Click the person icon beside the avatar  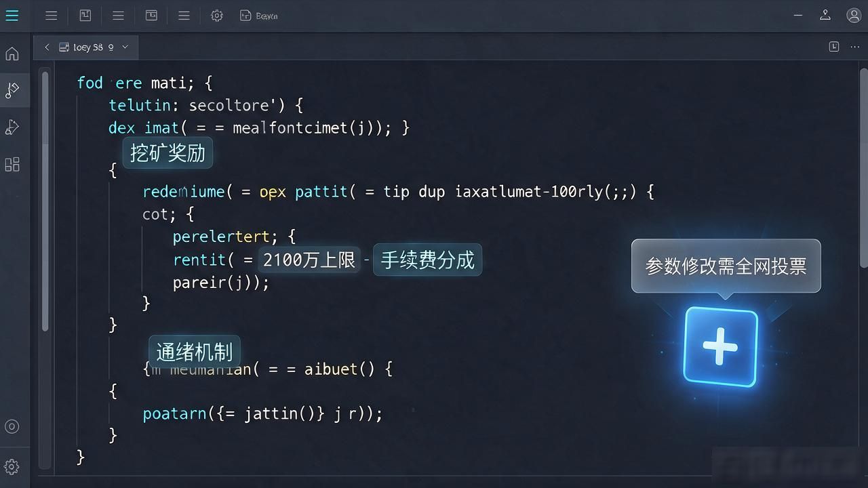[x=825, y=15]
